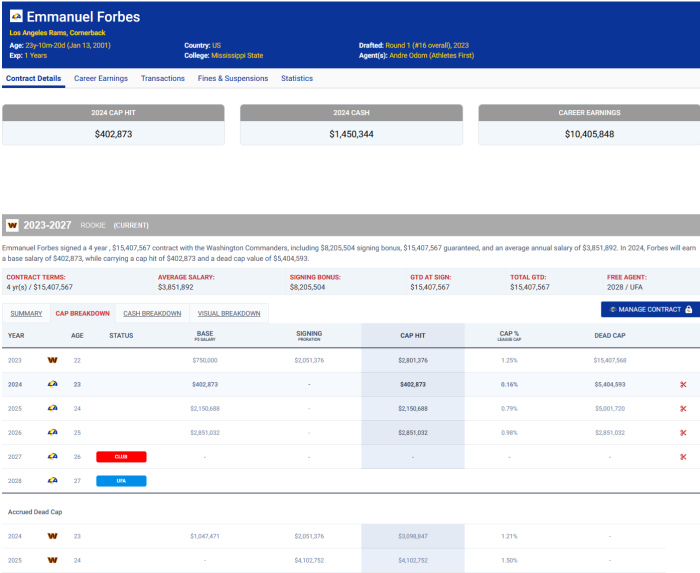
Task: Click accrued 2024 base $1,047,471
Action: [205, 536]
